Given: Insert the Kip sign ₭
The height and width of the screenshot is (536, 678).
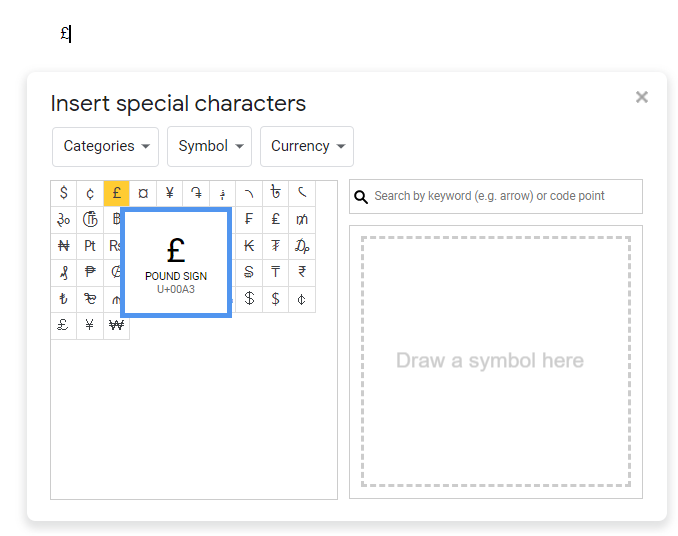Looking at the screenshot, I should pyautogui.click(x=249, y=246).
